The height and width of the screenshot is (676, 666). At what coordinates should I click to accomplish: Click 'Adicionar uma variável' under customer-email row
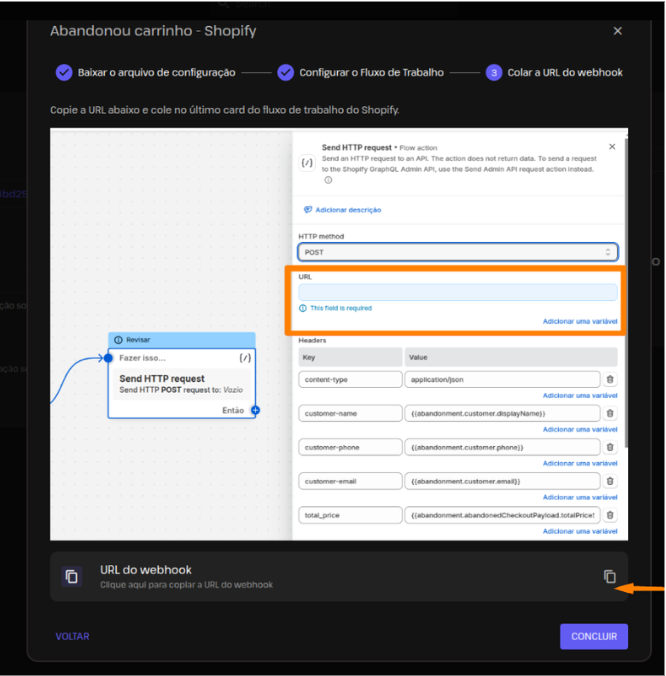tap(580, 498)
